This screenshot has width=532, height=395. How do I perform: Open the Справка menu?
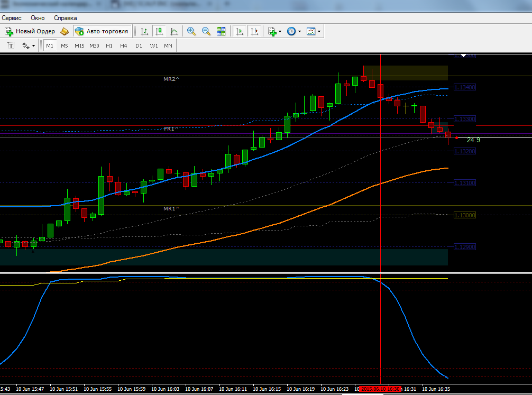(x=66, y=18)
